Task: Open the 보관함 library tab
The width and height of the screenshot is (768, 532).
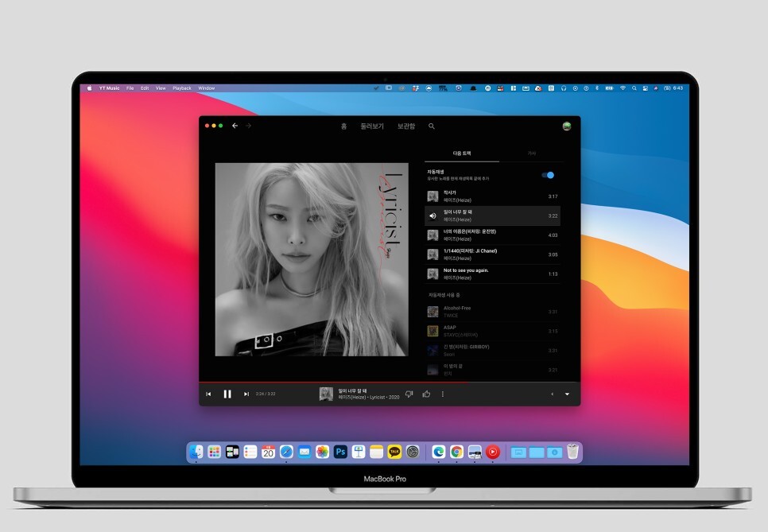Action: 406,126
